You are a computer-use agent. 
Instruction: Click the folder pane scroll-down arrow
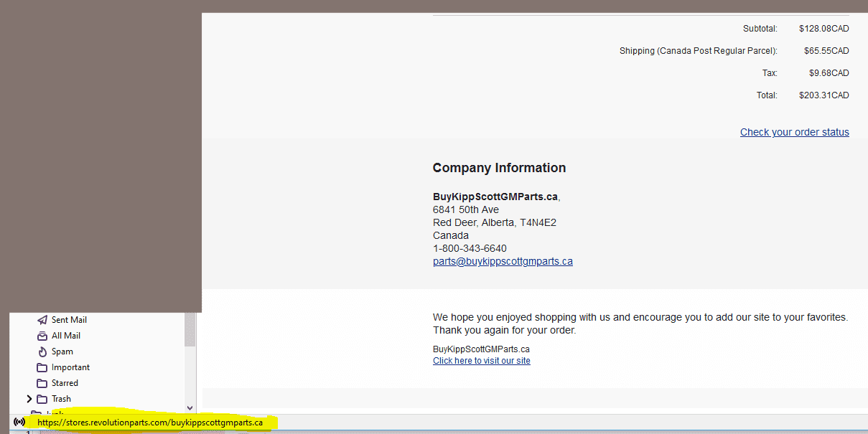190,407
